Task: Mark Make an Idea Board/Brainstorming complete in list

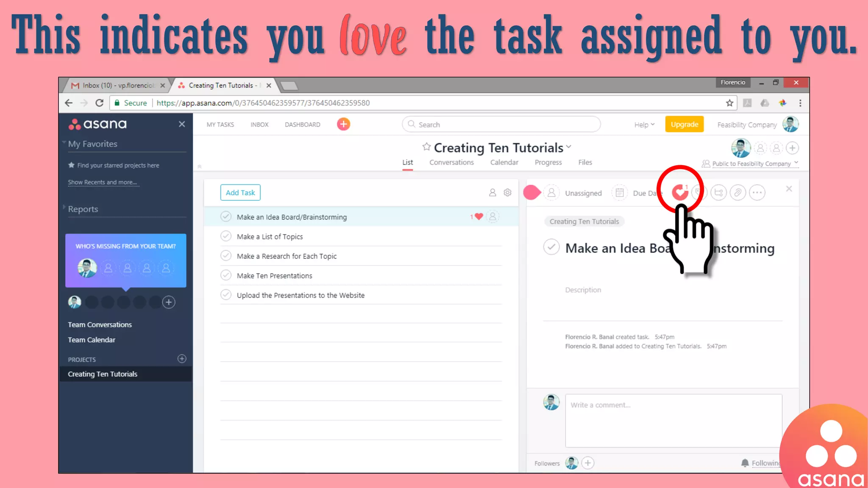Action: pos(226,216)
